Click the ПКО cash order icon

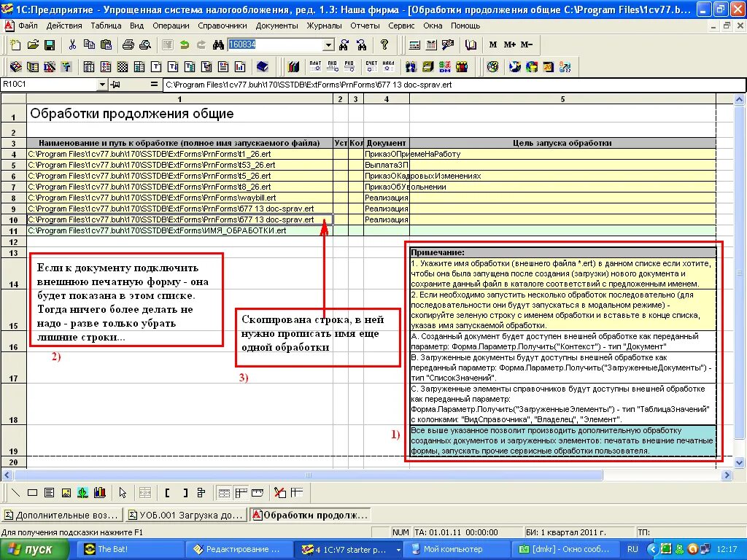click(332, 66)
